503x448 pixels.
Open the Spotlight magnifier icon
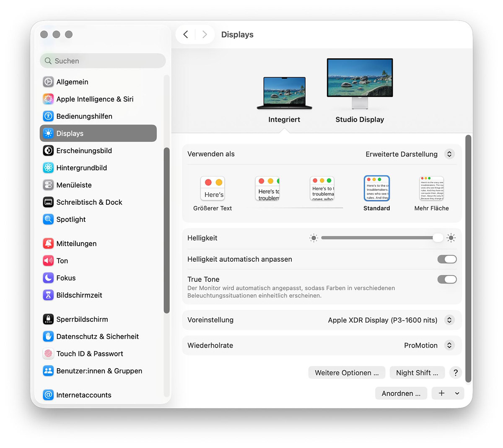[48, 219]
